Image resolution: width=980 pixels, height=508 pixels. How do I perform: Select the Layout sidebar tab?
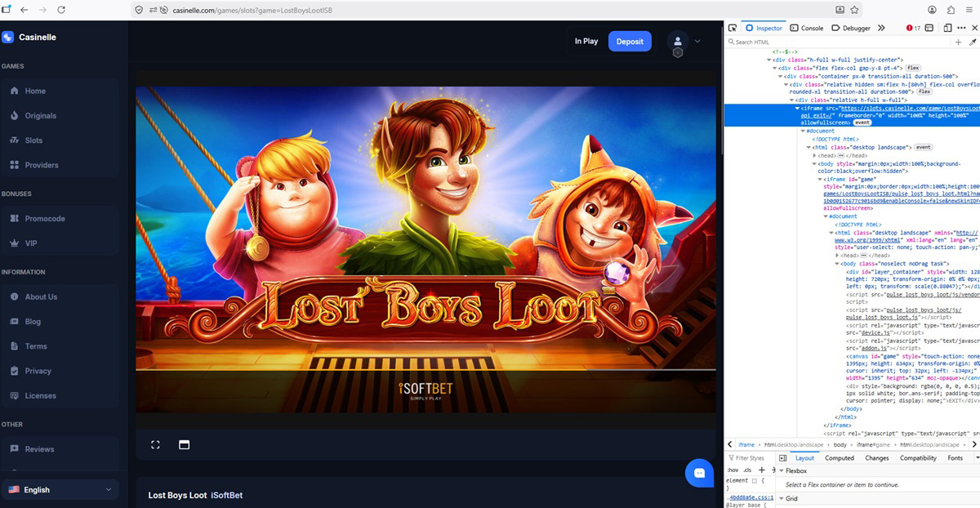click(x=804, y=458)
